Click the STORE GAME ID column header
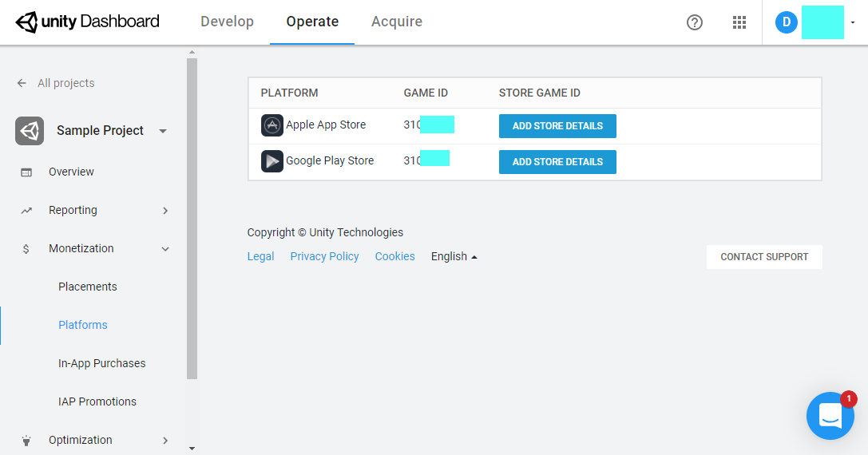 [x=539, y=93]
